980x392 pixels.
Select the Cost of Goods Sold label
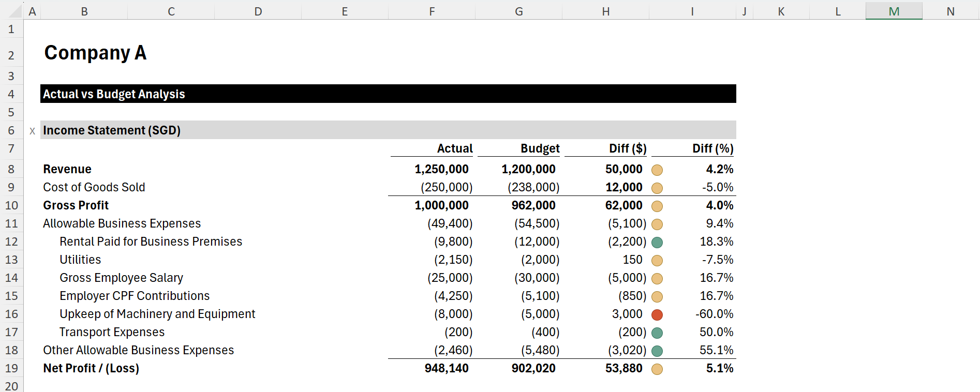click(x=94, y=187)
